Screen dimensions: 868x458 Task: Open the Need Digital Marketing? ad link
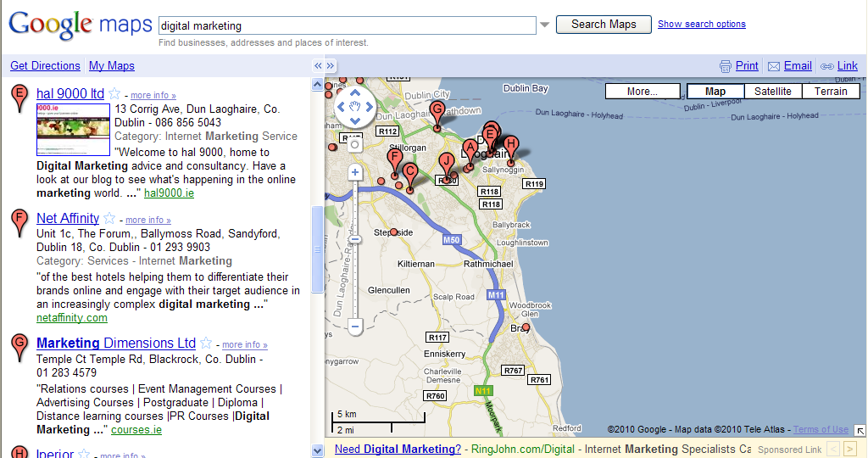pos(398,450)
